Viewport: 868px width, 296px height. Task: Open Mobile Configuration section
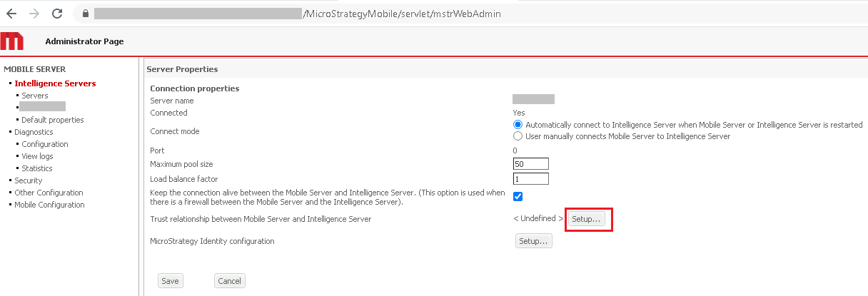(x=49, y=205)
